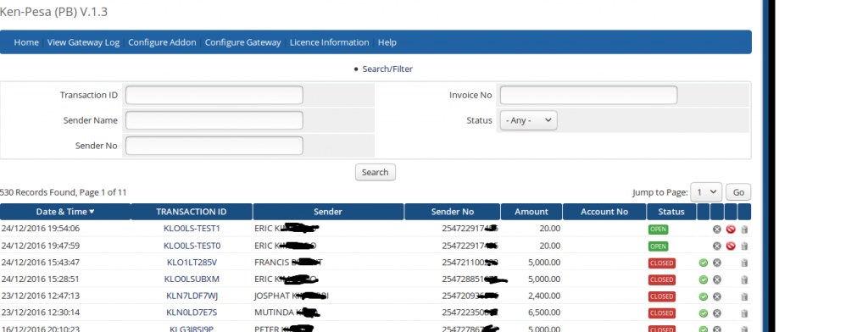Click the grey X icon for KLO1LT285V
This screenshot has width=868, height=332.
tap(717, 263)
